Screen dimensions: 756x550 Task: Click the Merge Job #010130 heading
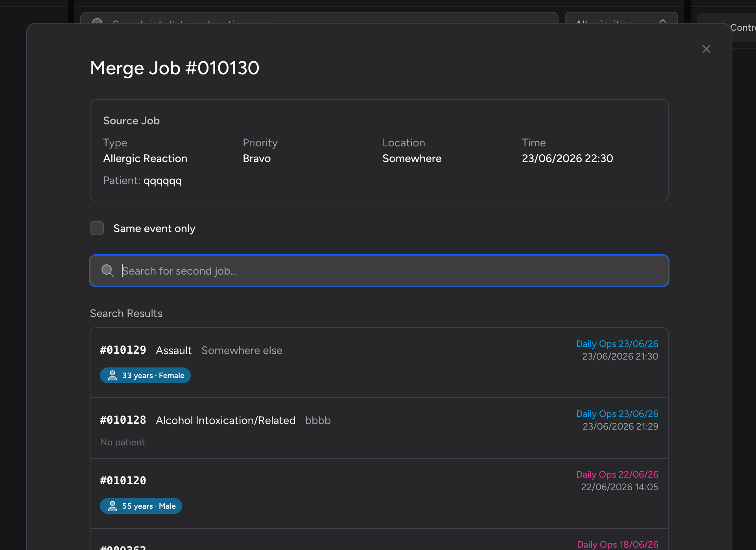click(175, 68)
